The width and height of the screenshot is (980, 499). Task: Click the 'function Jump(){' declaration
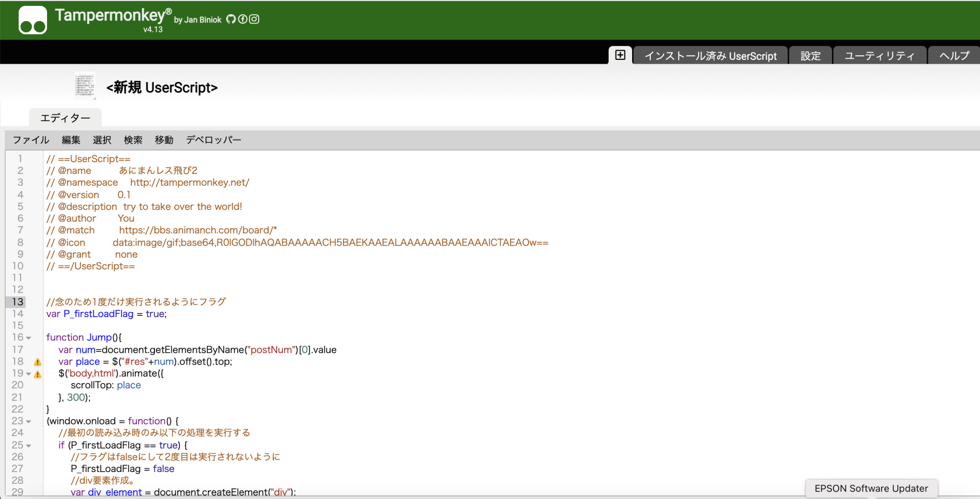click(x=84, y=337)
